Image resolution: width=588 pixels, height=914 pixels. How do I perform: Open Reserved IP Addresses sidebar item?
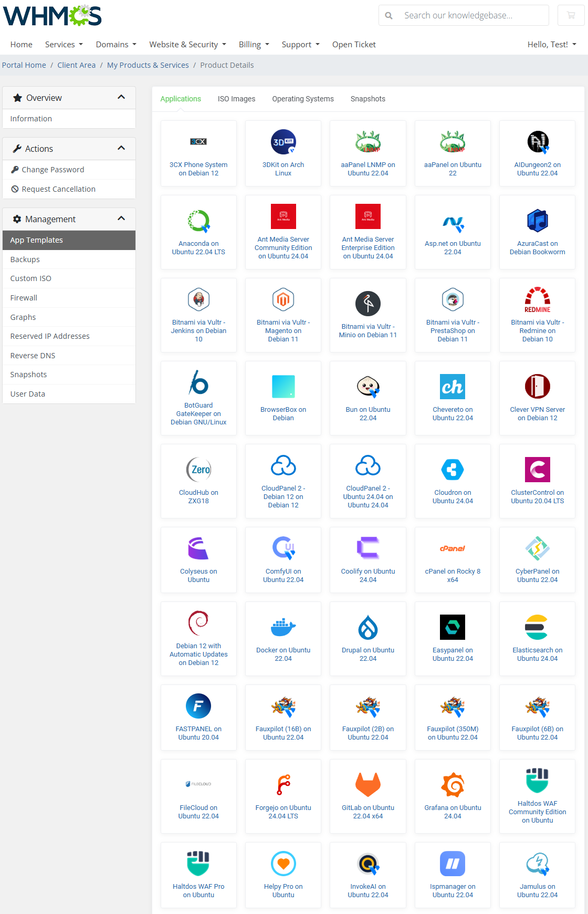(69, 336)
